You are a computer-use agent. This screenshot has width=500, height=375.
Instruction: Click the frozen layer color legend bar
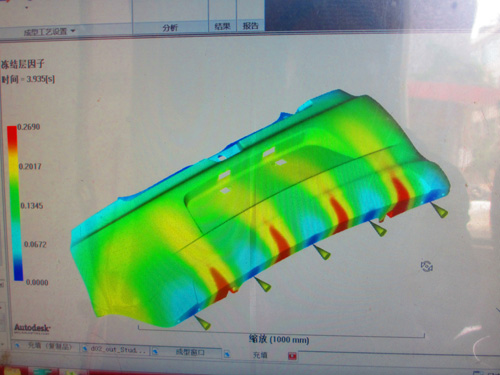coord(14,203)
